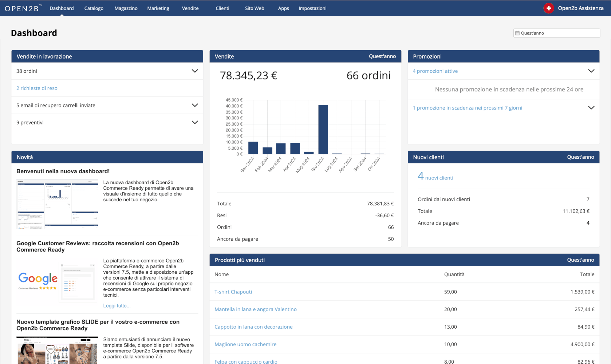Viewport: 611px width, 364px height.
Task: Click the 4.900,00 € total cell
Action: [583, 344]
